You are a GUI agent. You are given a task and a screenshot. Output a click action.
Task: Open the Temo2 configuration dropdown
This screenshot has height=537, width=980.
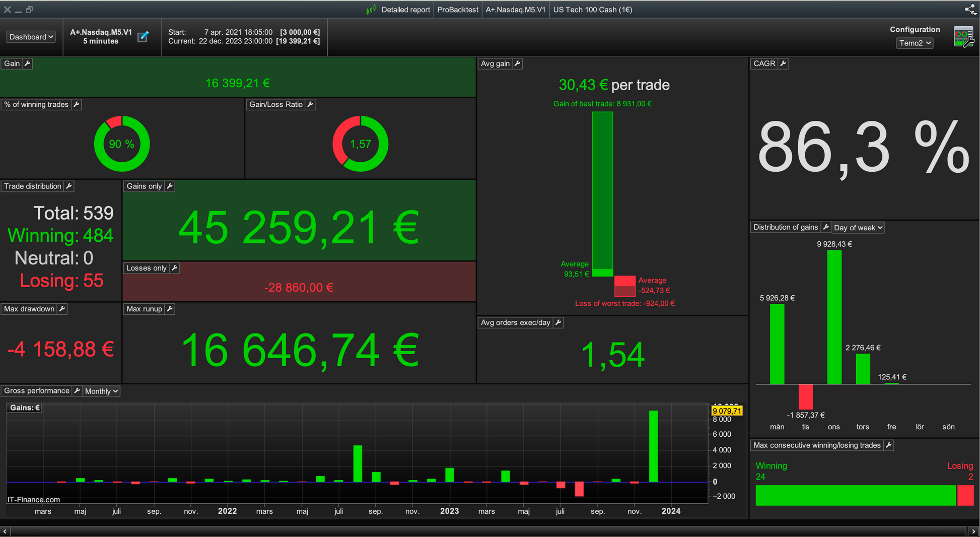[915, 43]
